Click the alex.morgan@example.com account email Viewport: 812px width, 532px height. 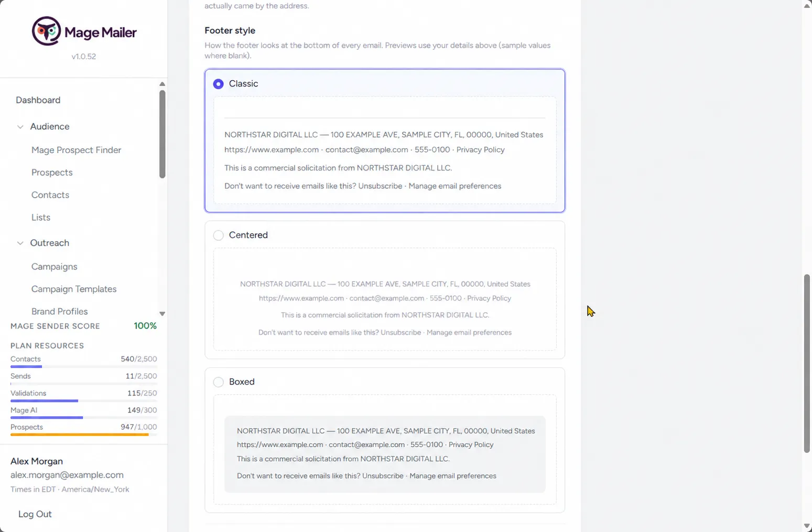pyautogui.click(x=67, y=475)
